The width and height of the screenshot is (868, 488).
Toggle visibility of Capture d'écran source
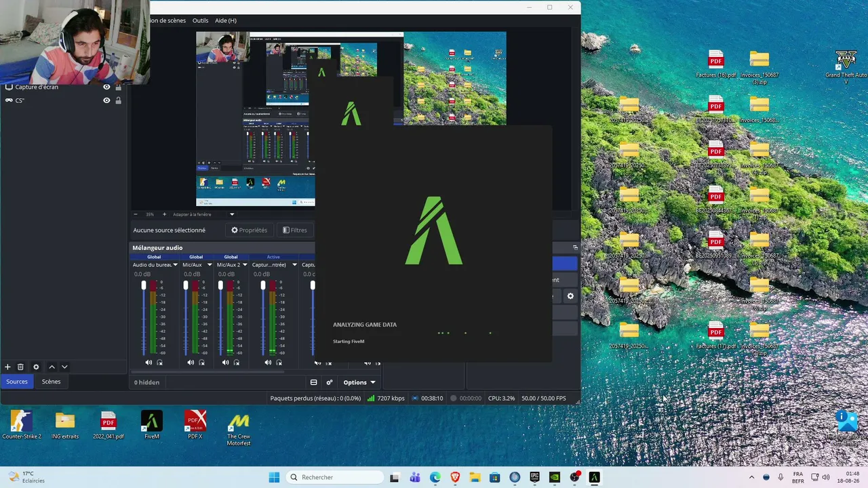pos(106,87)
